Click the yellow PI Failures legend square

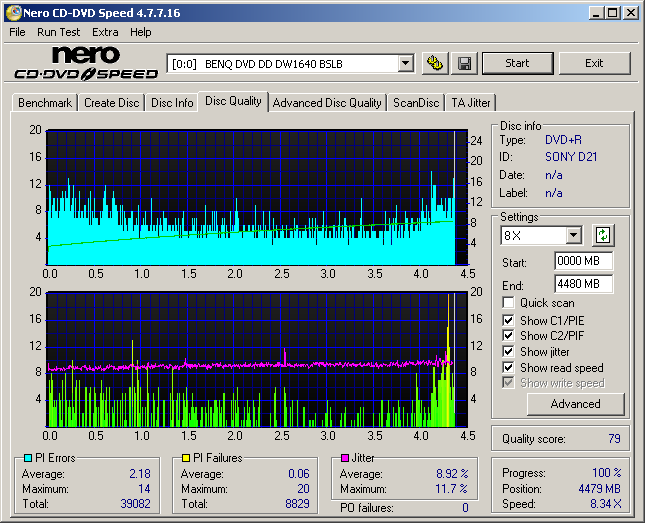tap(185, 458)
